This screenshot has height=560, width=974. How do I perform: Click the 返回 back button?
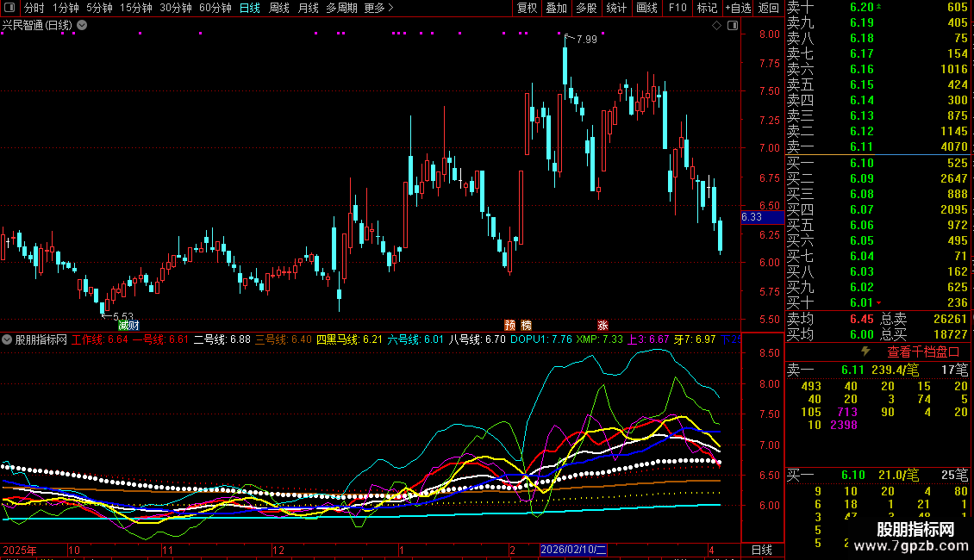pyautogui.click(x=768, y=8)
